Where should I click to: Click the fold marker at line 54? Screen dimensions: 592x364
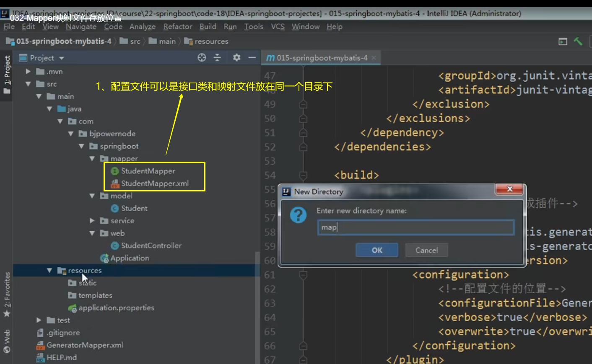coord(304,175)
